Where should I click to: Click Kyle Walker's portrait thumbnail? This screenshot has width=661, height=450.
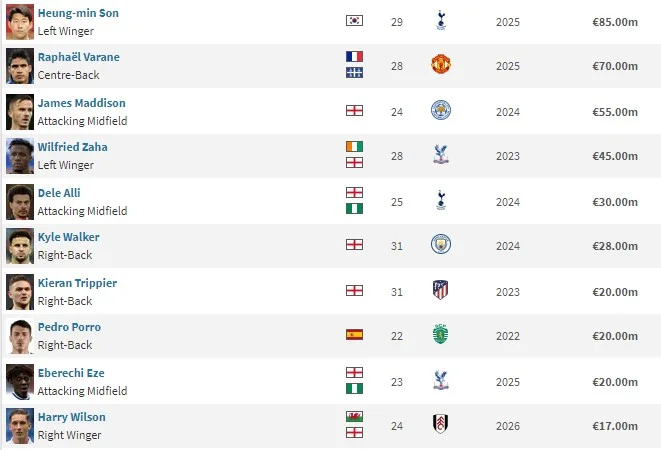19,245
